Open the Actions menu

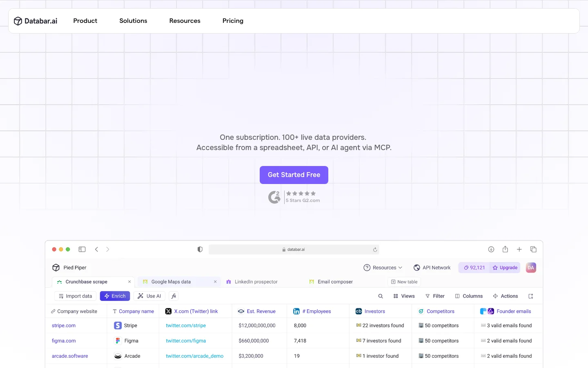tap(506, 296)
